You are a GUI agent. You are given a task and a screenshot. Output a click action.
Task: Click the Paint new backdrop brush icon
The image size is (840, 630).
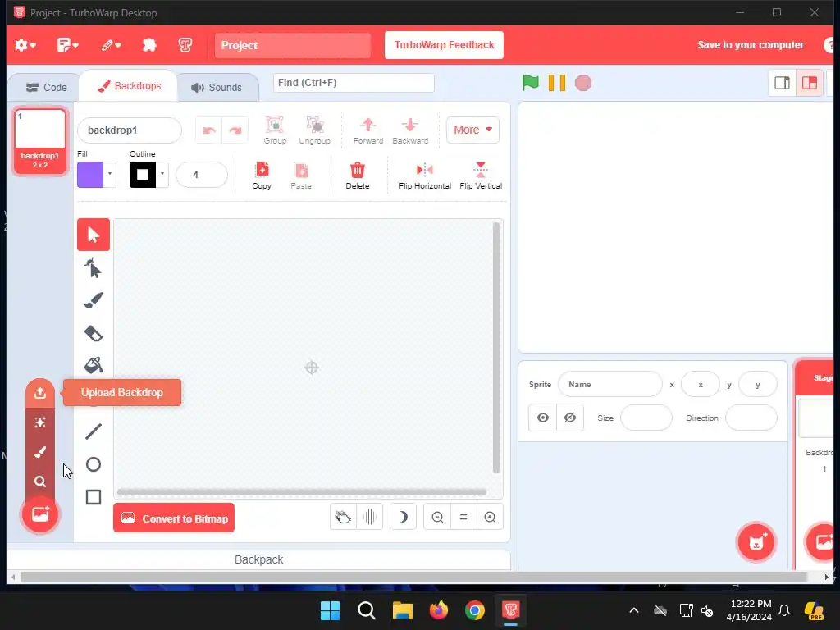coord(40,452)
